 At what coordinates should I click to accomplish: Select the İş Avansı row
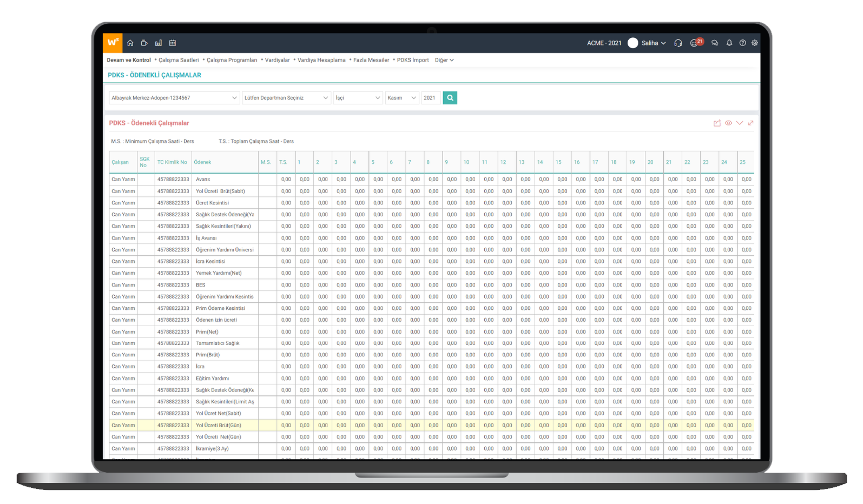(x=431, y=238)
